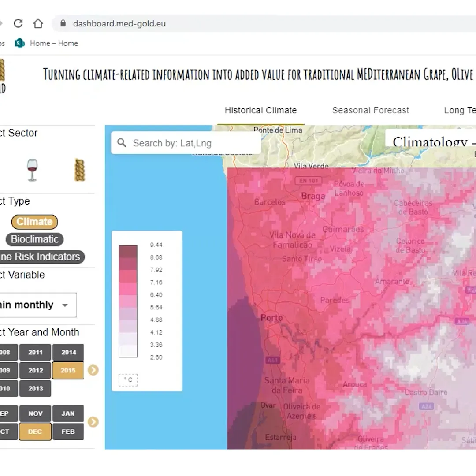
Task: Show next months with the yellow arrow
Action: click(93, 422)
